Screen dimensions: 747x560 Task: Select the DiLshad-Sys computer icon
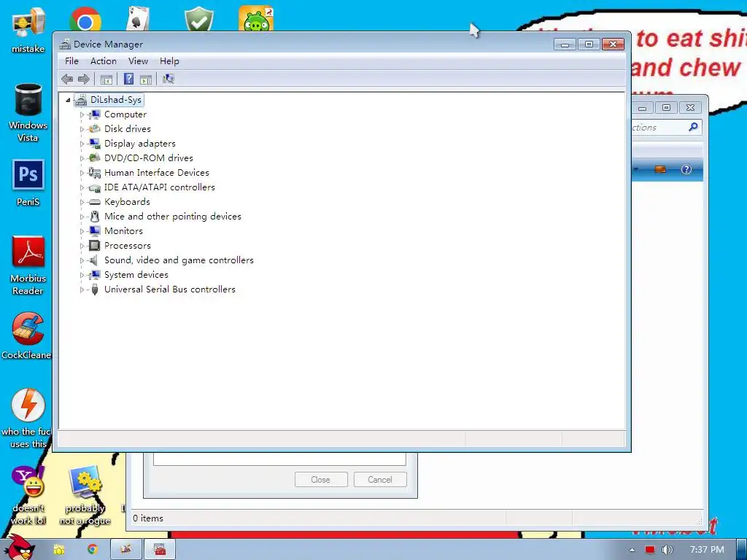(81, 99)
